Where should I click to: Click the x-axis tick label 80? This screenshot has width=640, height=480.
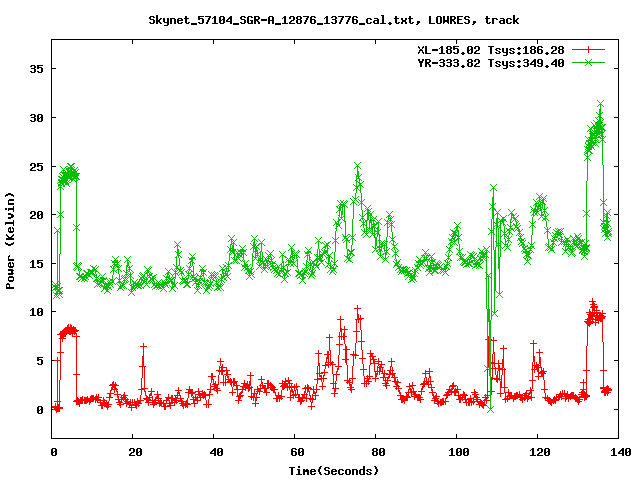coord(378,452)
